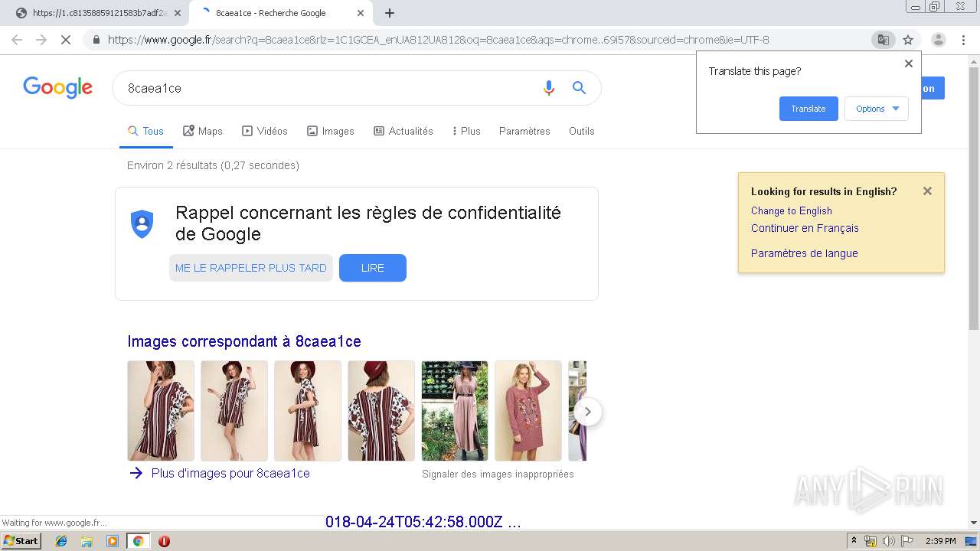Click the vertical page scrollbar
This screenshot has width=980, height=551.
973,199
